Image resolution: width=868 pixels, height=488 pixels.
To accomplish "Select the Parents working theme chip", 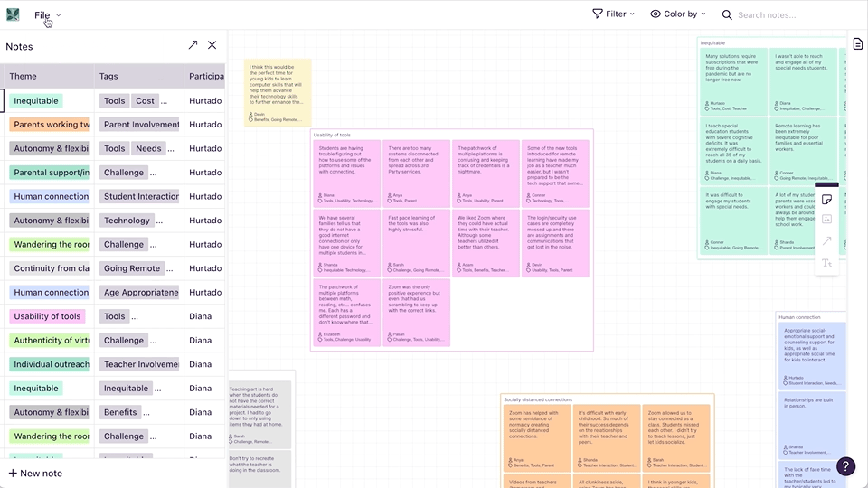I will click(49, 125).
